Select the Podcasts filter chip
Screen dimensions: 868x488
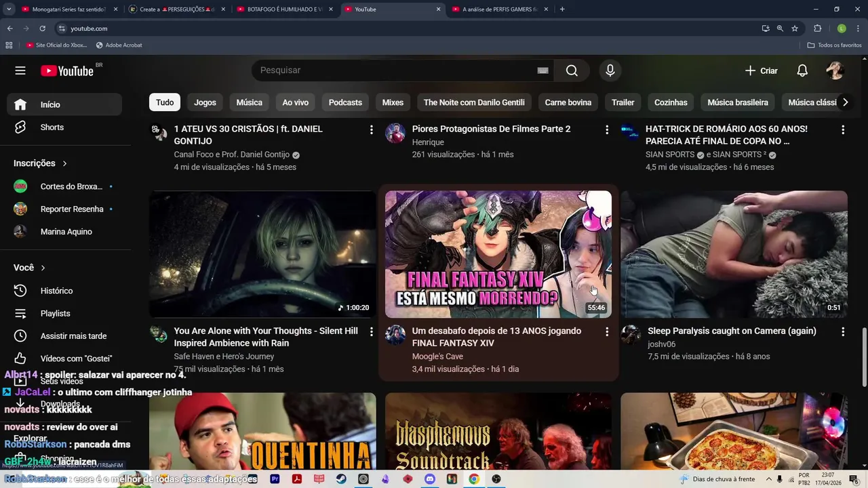[x=345, y=102]
